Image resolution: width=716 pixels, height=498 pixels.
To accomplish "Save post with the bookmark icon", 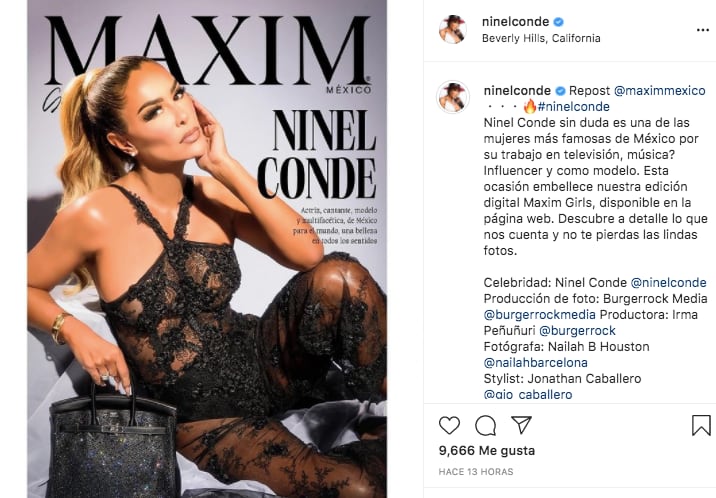I will coord(701,425).
